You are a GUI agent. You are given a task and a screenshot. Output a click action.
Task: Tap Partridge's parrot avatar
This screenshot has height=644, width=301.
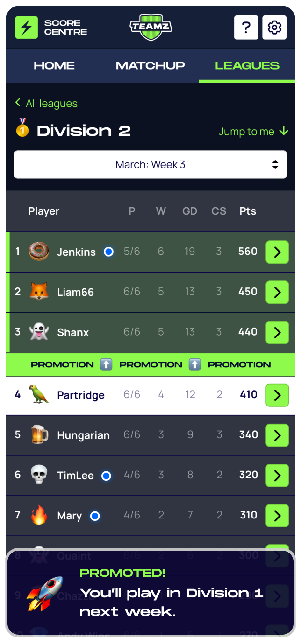pyautogui.click(x=39, y=395)
